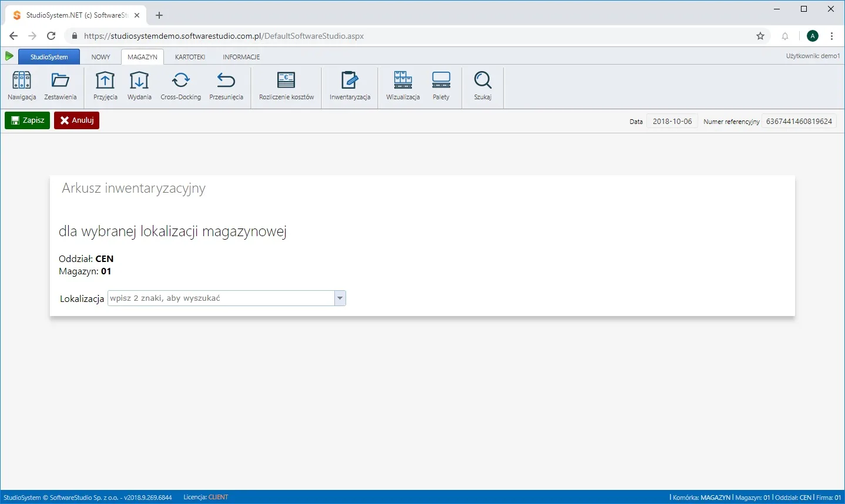Bookmark this page with the star icon

760,36
